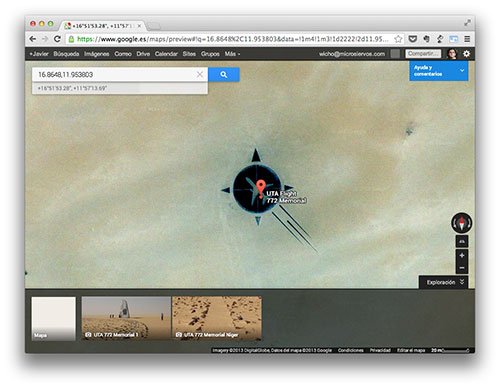
Task: Open Imágenes in Google bar
Action: 96,54
